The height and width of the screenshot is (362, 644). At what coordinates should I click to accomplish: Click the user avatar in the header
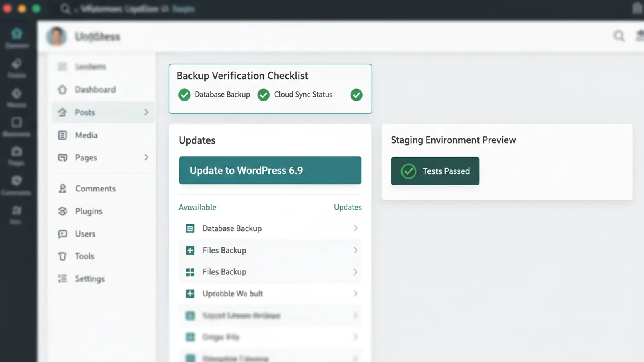57,36
